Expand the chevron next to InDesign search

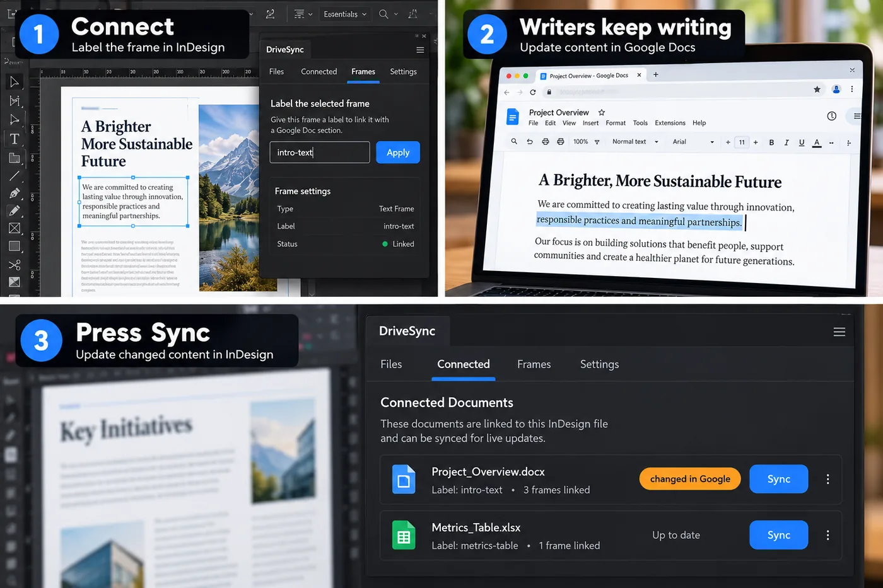point(396,14)
